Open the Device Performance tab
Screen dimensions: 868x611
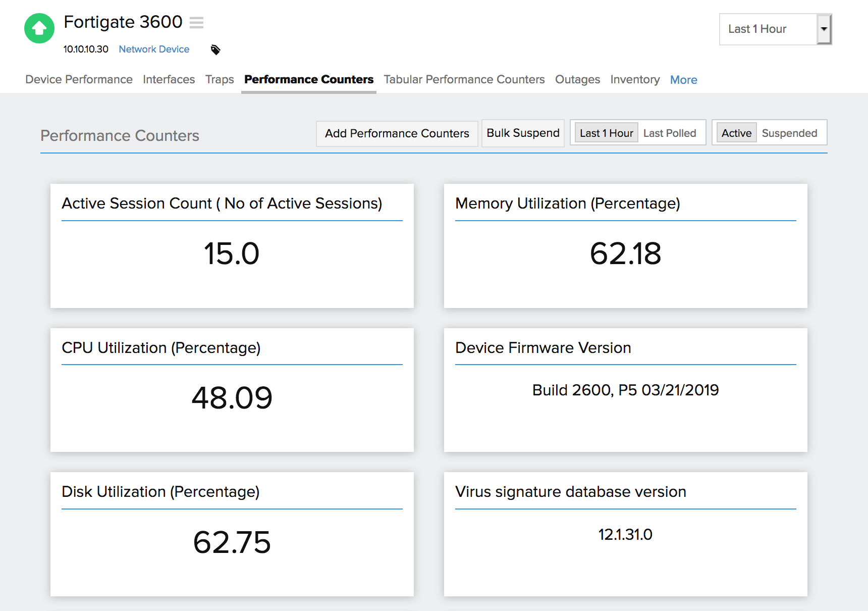[x=79, y=80]
